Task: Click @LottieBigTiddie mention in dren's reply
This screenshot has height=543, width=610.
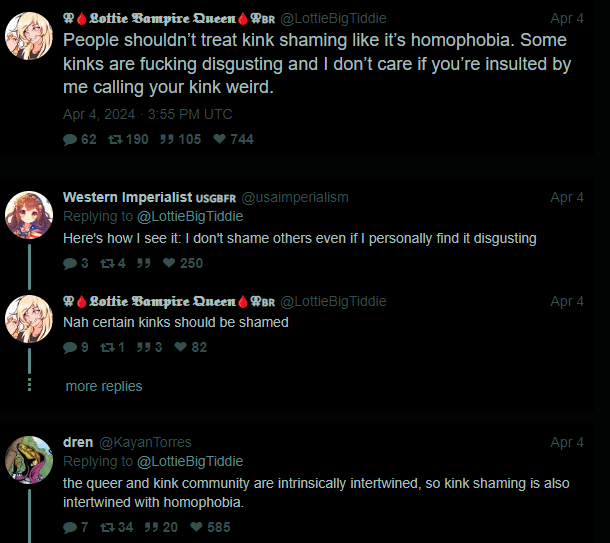Action: point(190,461)
